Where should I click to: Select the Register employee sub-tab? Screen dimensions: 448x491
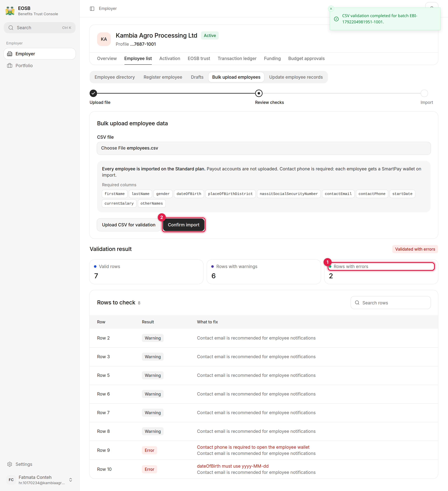pyautogui.click(x=163, y=77)
